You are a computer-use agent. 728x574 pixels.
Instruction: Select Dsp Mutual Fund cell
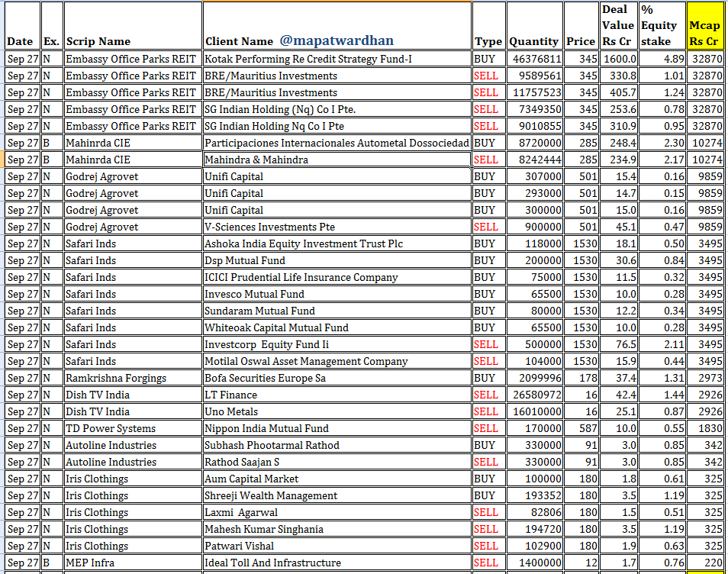point(337,260)
